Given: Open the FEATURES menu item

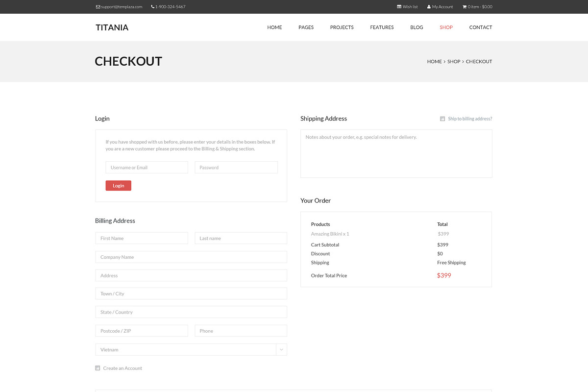Looking at the screenshot, I should [382, 27].
